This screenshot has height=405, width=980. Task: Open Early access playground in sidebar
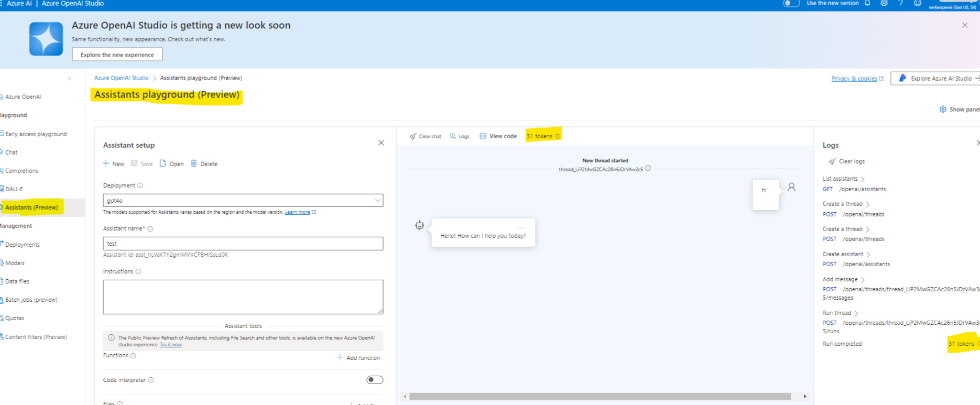tap(36, 134)
